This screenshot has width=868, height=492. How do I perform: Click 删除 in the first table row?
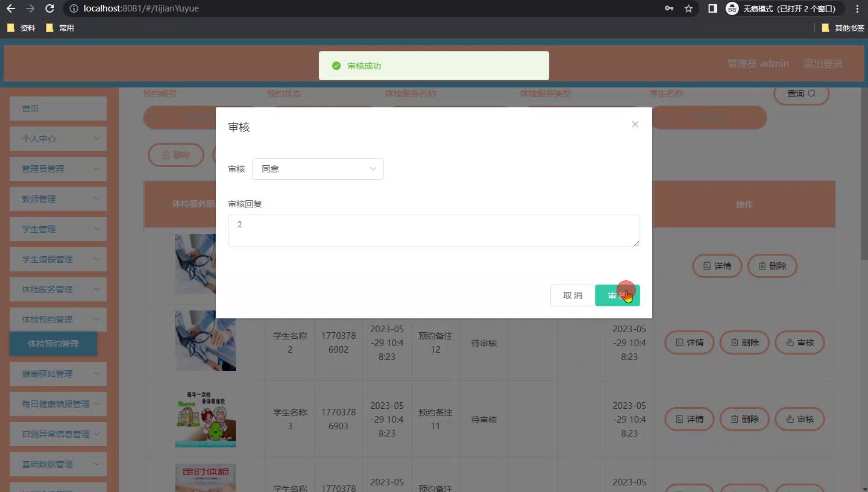pos(772,266)
